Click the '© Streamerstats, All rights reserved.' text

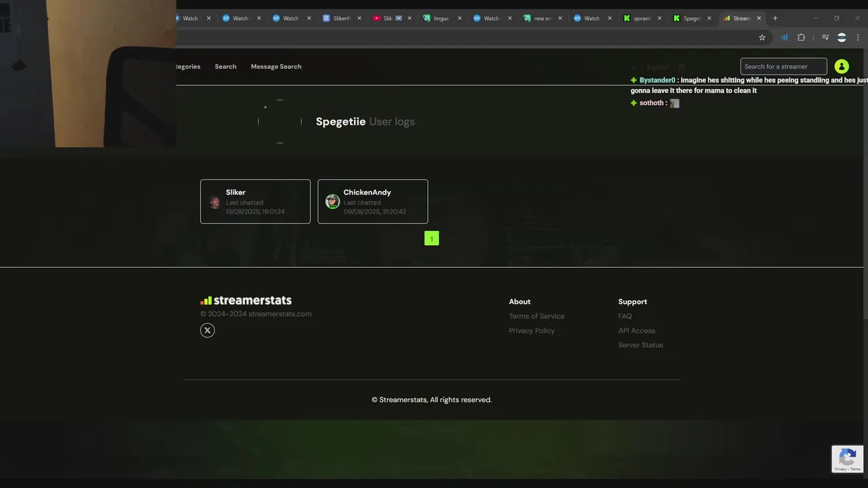click(431, 400)
